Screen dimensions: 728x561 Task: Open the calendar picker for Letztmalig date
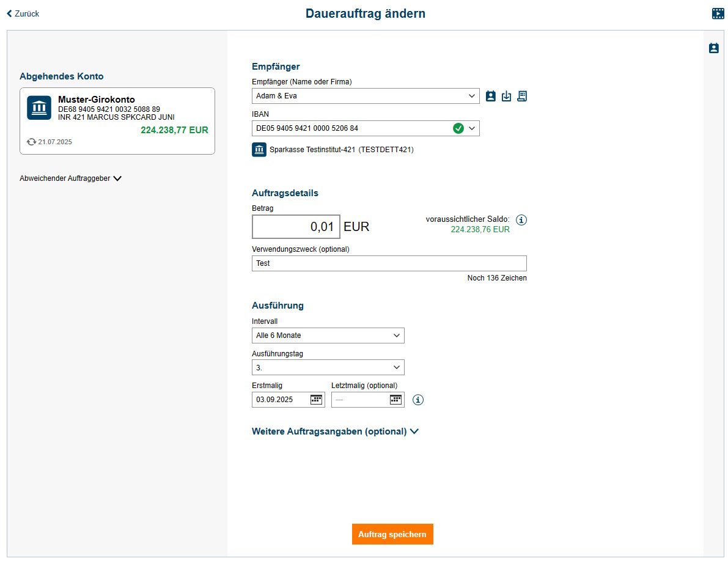point(395,399)
